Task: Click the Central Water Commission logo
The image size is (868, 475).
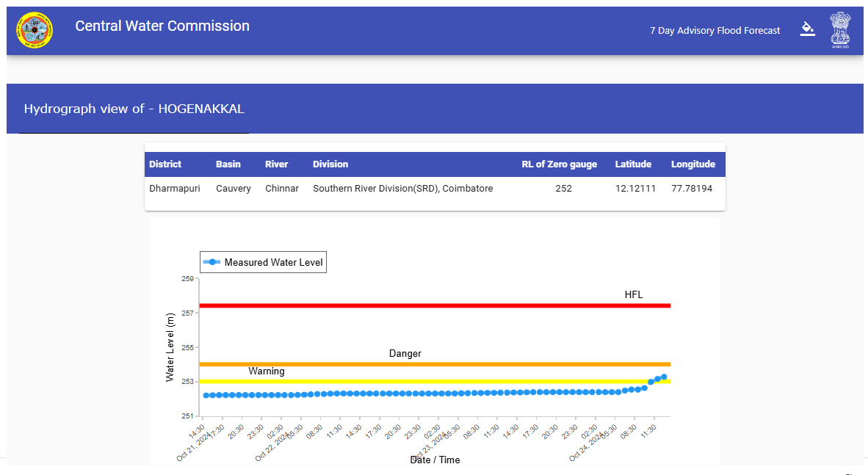Action: (35, 30)
